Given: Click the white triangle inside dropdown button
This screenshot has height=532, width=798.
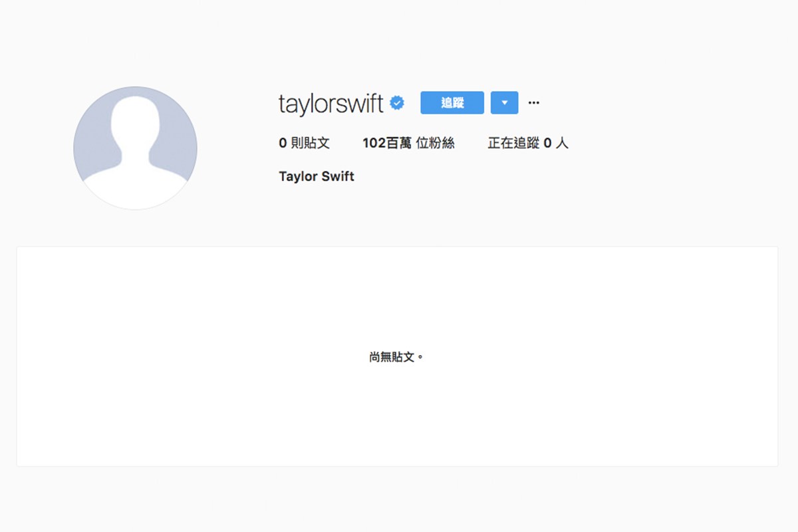Looking at the screenshot, I should point(504,103).
